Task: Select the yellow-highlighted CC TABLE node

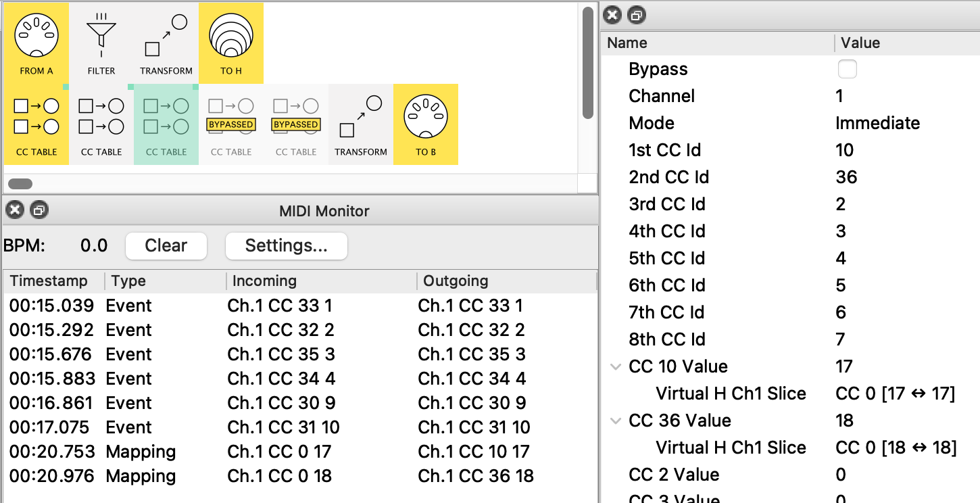Action: pyautogui.click(x=36, y=124)
